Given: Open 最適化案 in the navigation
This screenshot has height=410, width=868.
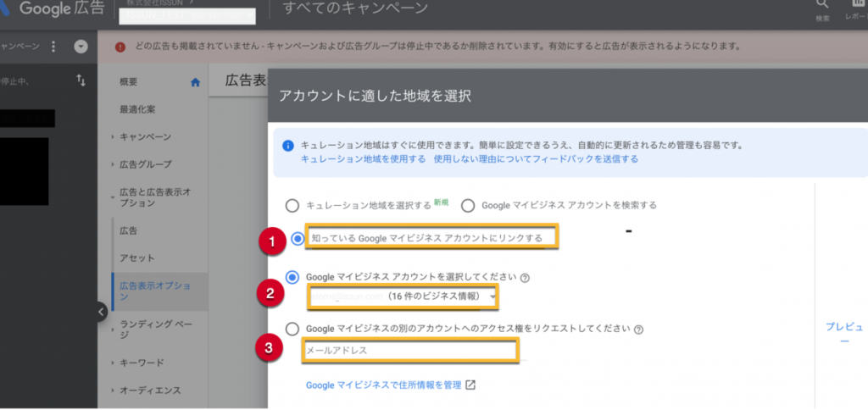Looking at the screenshot, I should (x=137, y=109).
